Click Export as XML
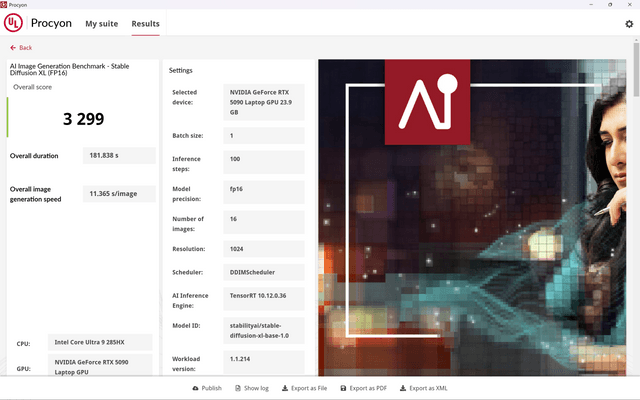 point(424,388)
